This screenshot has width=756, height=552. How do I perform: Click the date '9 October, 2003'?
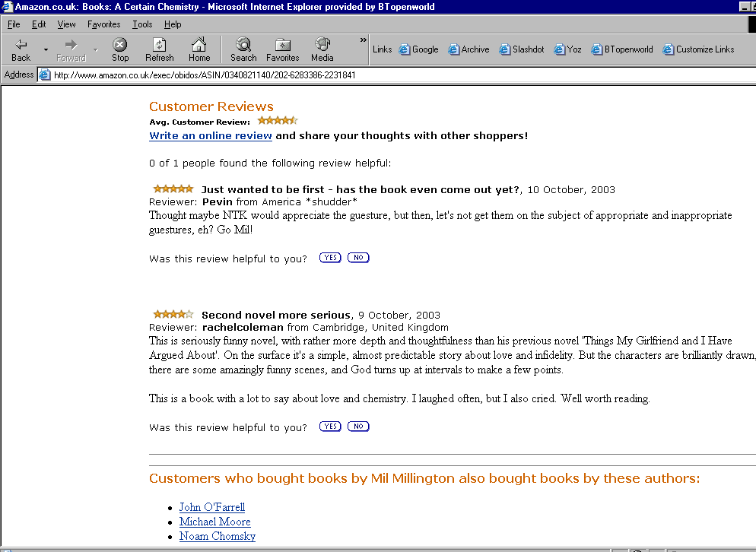pyautogui.click(x=399, y=316)
